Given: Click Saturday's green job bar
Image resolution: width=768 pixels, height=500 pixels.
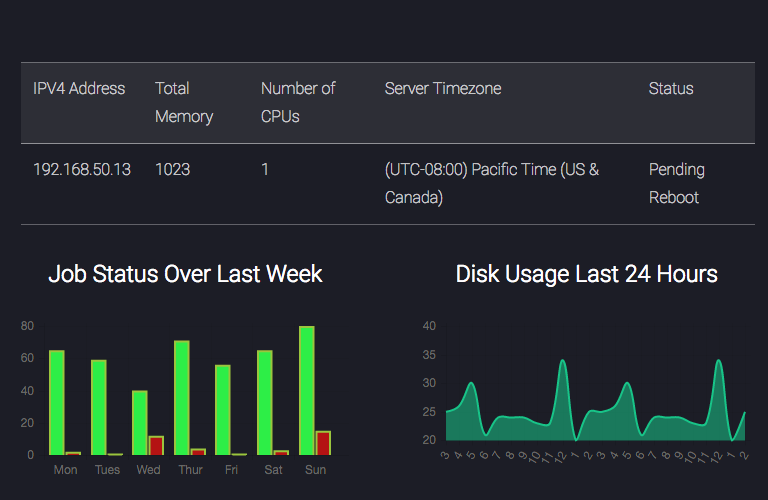Looking at the screenshot, I should 265,403.
